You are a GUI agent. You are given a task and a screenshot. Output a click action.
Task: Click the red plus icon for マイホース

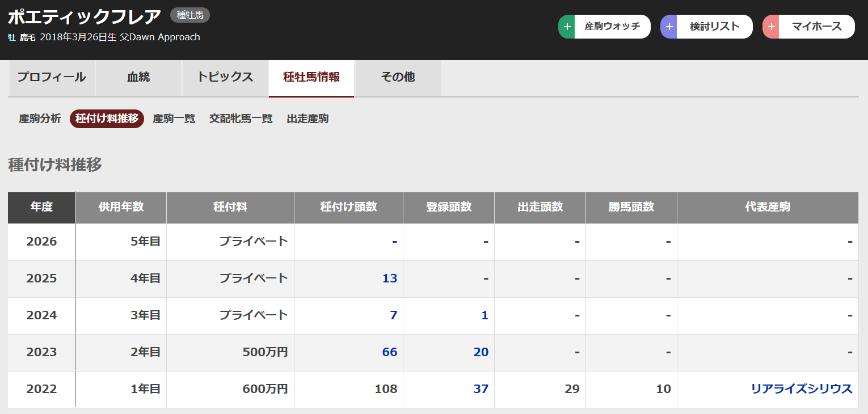tap(771, 27)
